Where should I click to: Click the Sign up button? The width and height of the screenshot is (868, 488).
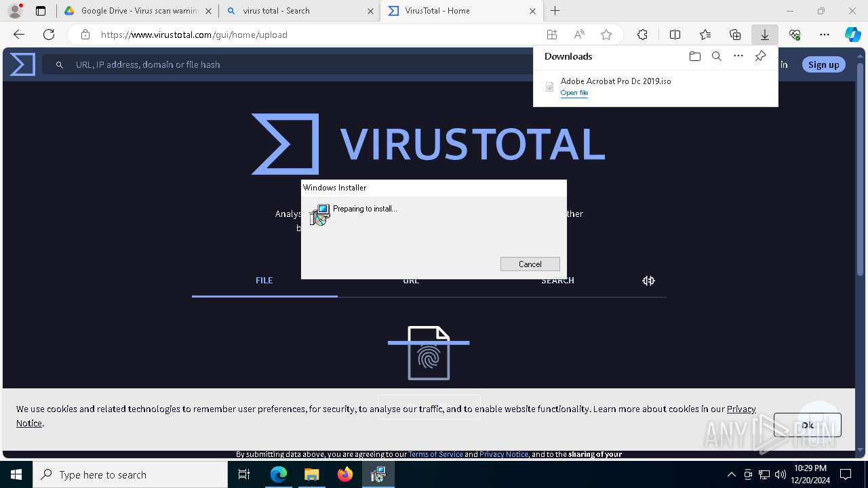tap(823, 64)
